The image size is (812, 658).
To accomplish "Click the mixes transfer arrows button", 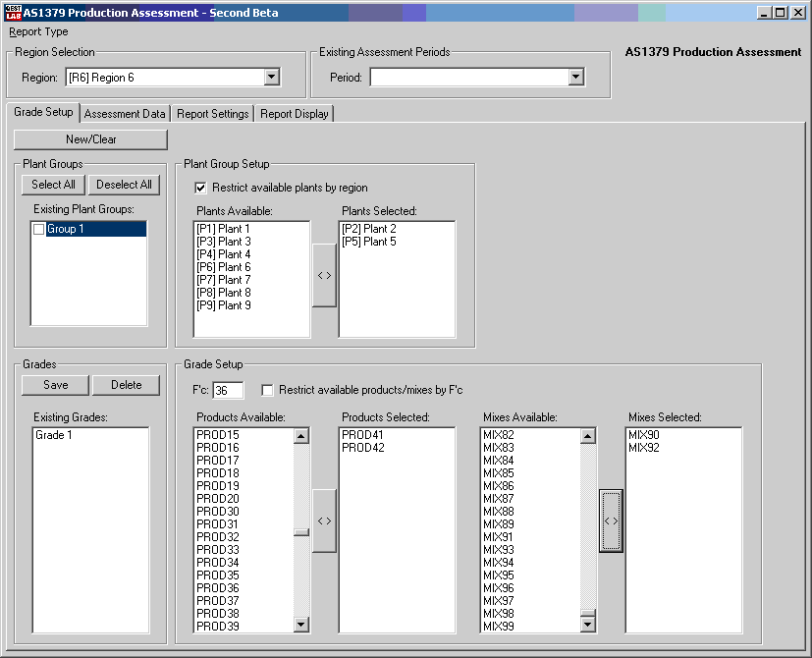I will click(x=611, y=521).
